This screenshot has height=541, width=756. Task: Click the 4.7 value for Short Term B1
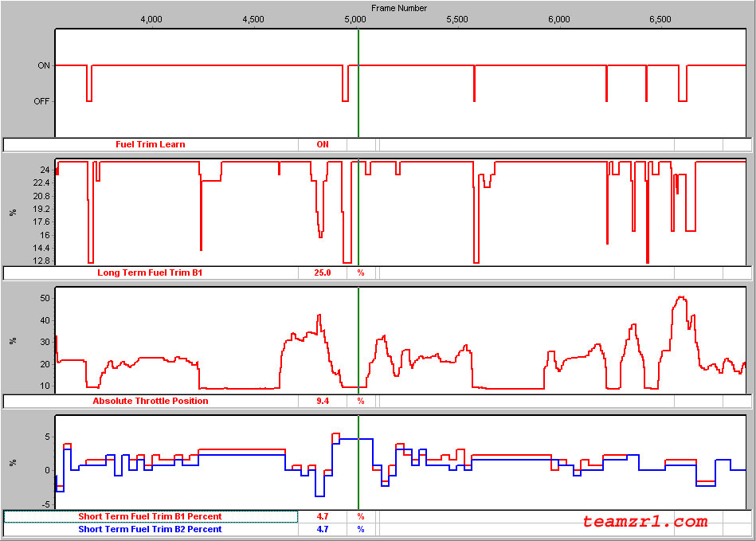pos(322,516)
